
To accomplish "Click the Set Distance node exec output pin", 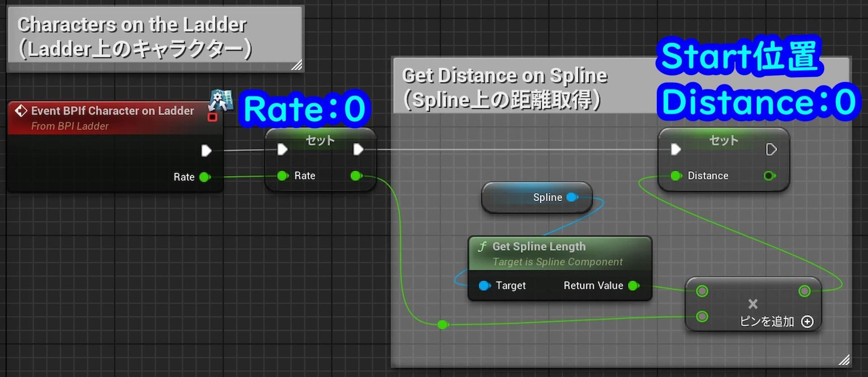I will point(771,149).
